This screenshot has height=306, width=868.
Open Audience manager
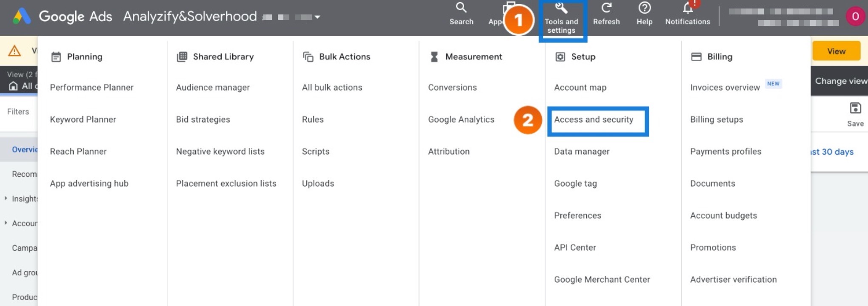pyautogui.click(x=213, y=88)
